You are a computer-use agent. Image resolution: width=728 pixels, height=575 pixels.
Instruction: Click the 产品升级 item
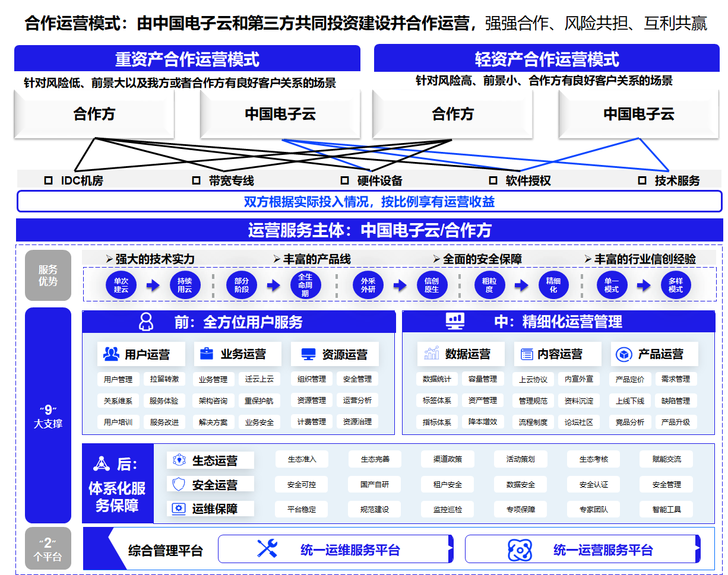pos(676,422)
